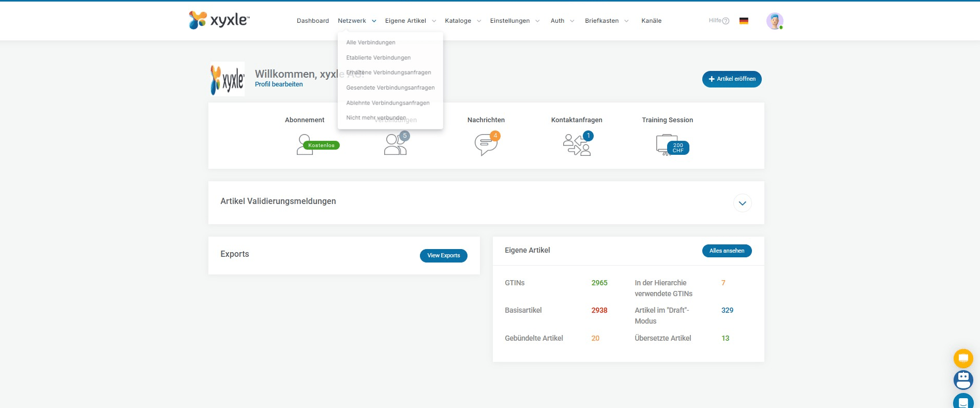
Task: Open the robot assistant icon
Action: pos(963,380)
